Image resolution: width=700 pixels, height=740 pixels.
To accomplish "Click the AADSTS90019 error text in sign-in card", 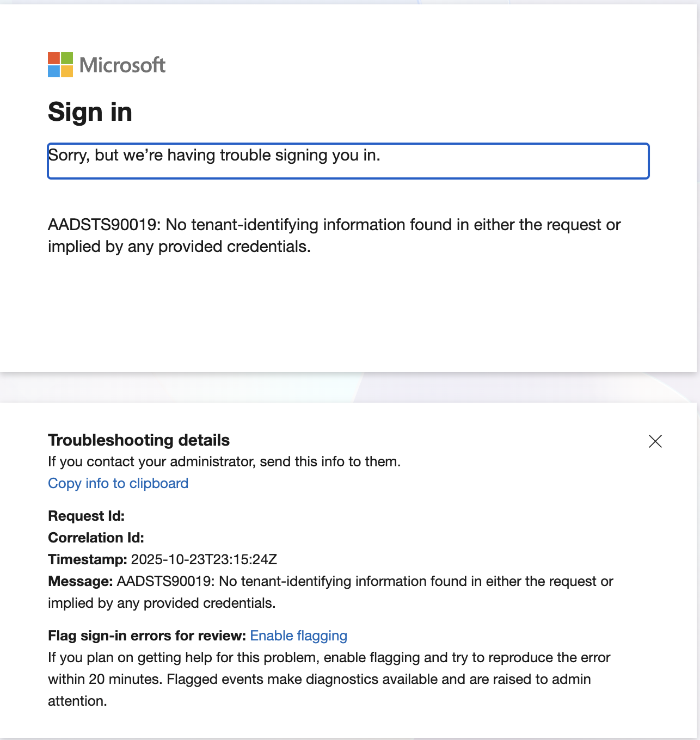I will click(334, 236).
